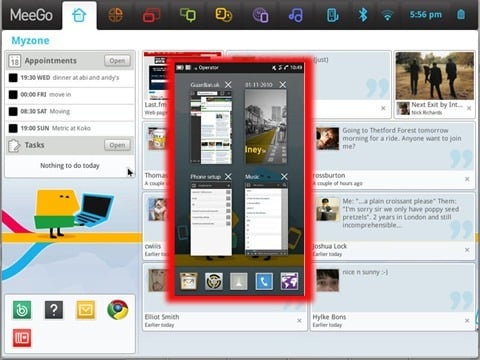Select the 08:30 SAT Moving appointment
This screenshot has width=480, height=360.
70,111
